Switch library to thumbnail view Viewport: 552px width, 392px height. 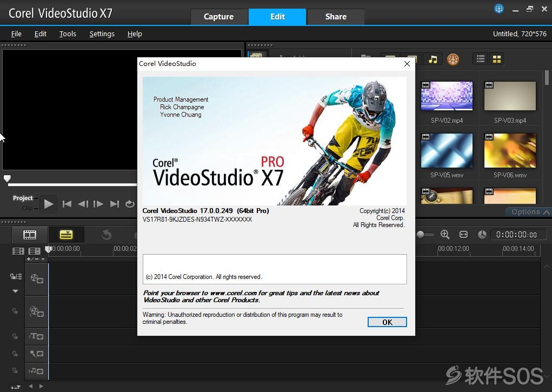pyautogui.click(x=497, y=59)
